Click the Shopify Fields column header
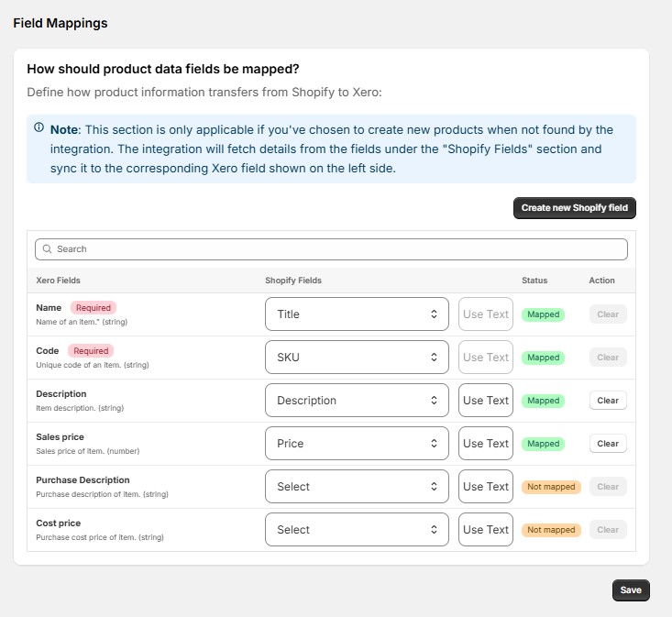 point(293,281)
